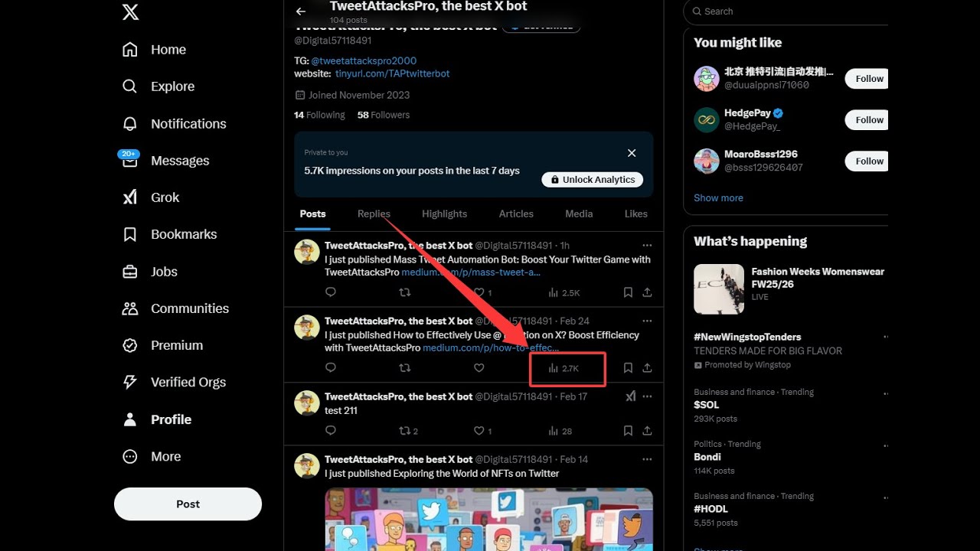Click the Post button
This screenshot has width=980, height=551.
(188, 504)
